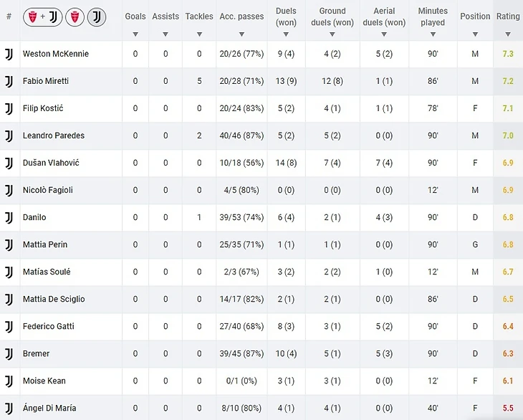This screenshot has width=523, height=420.
Task: Select the both-teams combined filter
Action: pyautogui.click(x=43, y=17)
